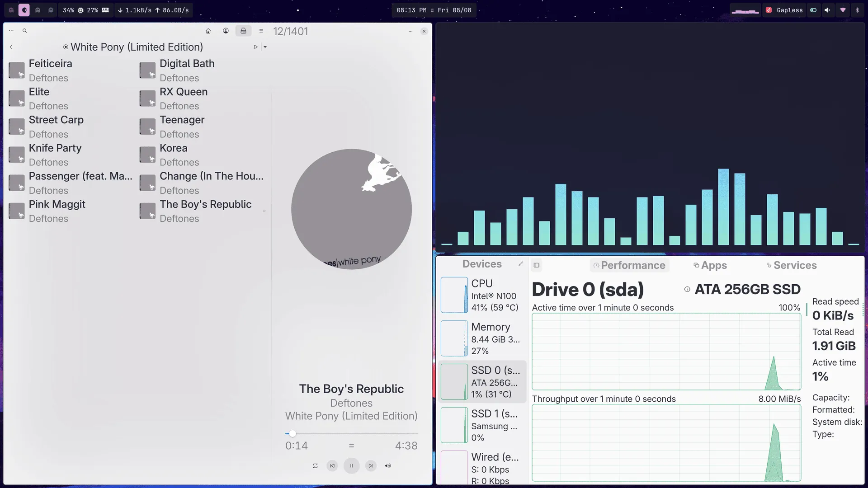This screenshot has height=488, width=868.
Task: Seek on the playback progress slider
Action: 351,433
